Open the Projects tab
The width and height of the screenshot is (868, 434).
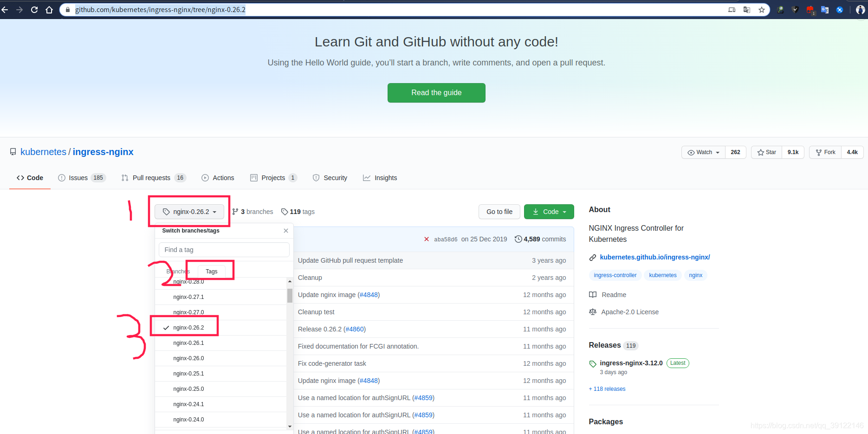[x=273, y=178]
